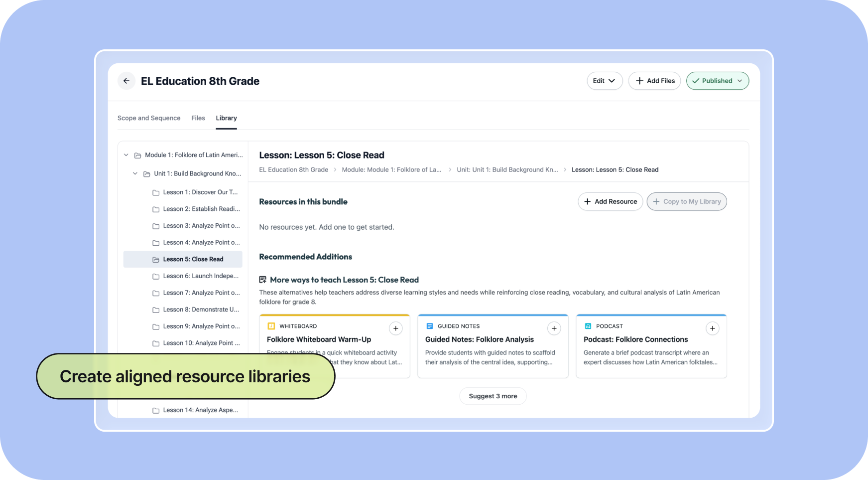Click the Unit 1 folder icon

tap(147, 174)
